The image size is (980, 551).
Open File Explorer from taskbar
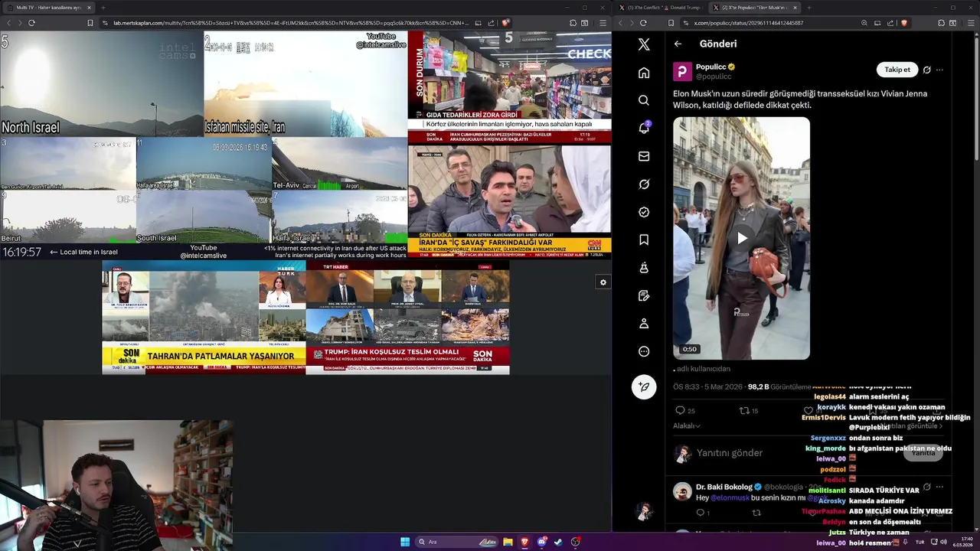[508, 542]
